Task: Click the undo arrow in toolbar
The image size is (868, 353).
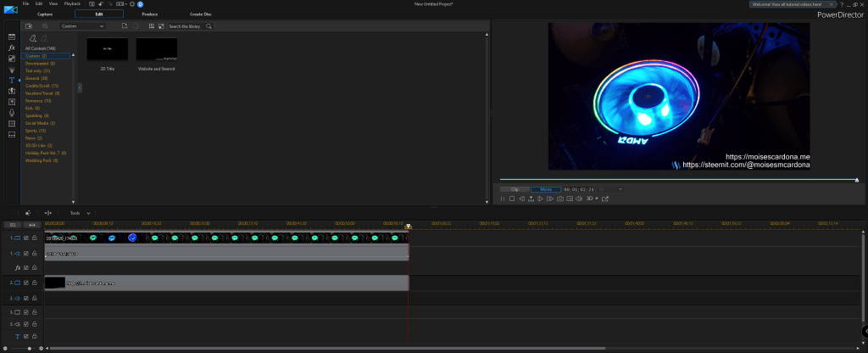Action: pyautogui.click(x=102, y=4)
